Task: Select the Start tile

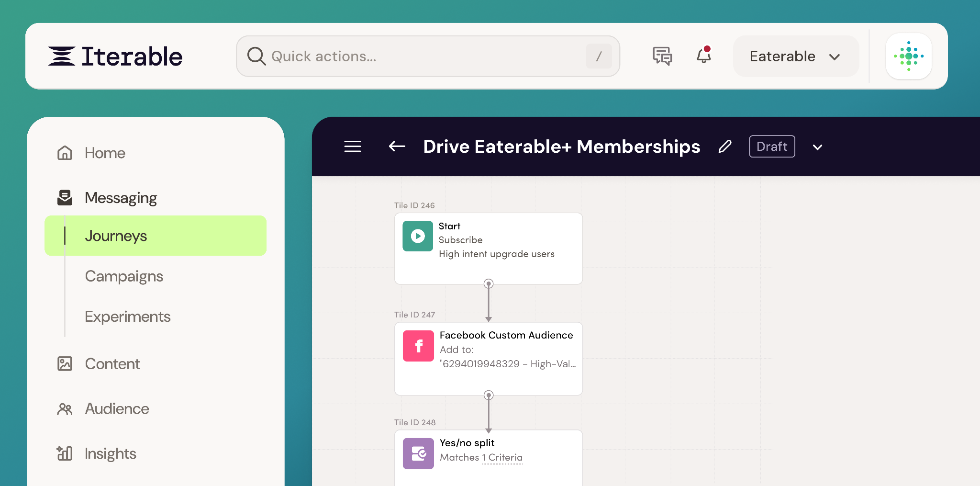Action: click(489, 249)
